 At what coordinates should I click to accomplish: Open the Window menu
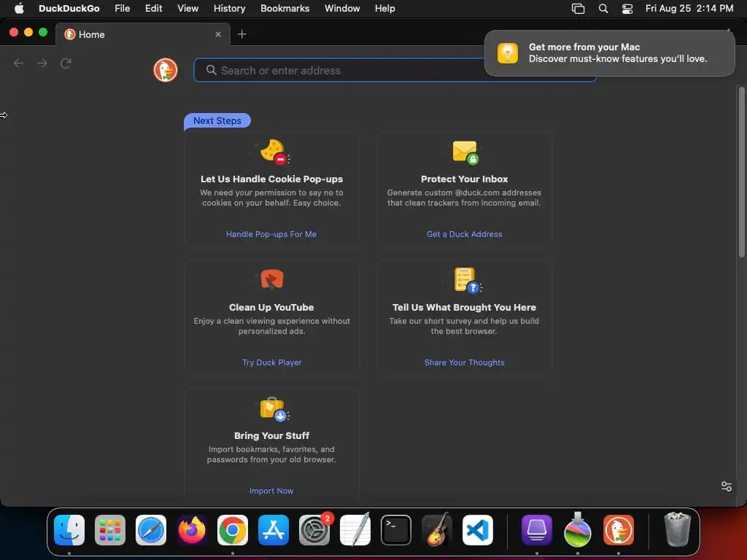(x=342, y=8)
